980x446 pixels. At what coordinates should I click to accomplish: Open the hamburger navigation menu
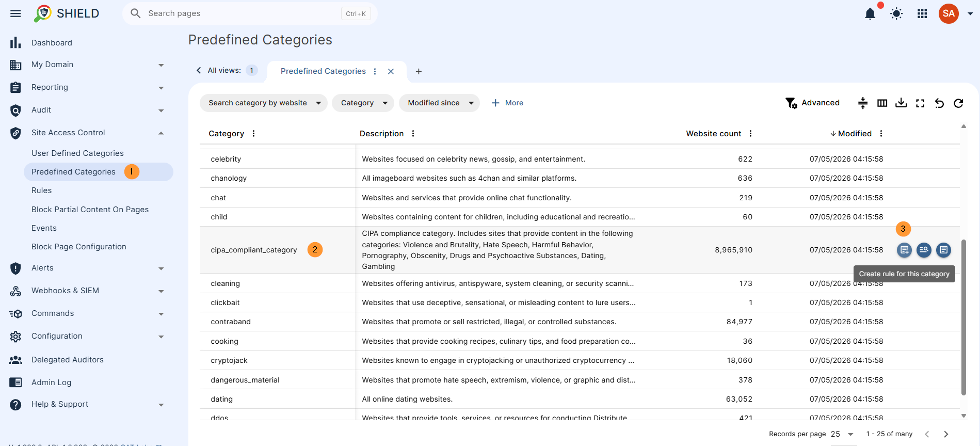pos(15,13)
